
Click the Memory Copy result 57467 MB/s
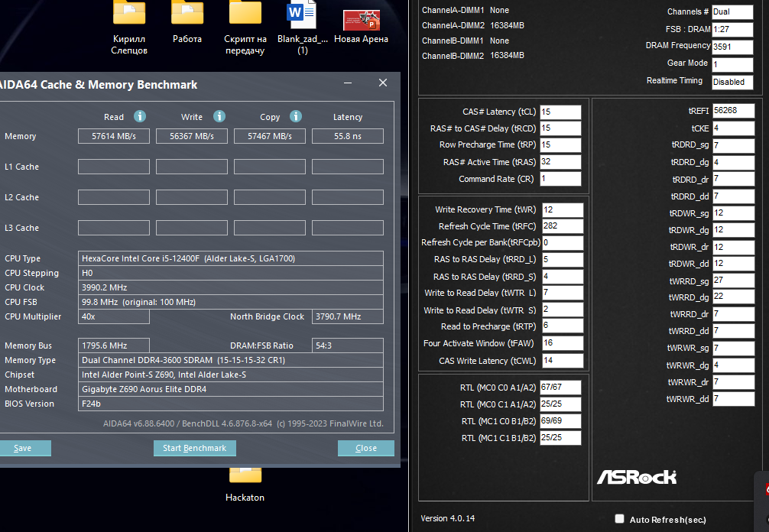270,136
